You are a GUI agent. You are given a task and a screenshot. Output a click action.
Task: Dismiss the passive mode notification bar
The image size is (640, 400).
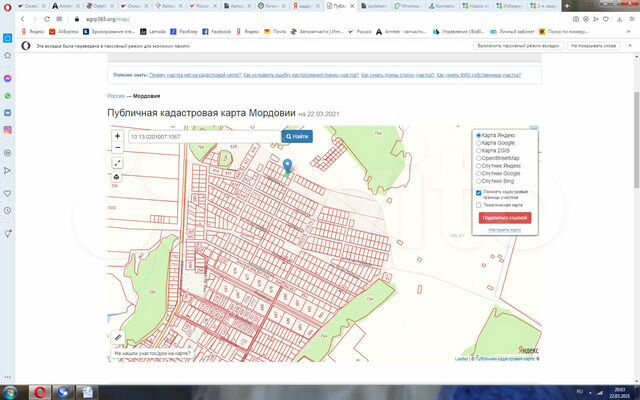tap(630, 46)
